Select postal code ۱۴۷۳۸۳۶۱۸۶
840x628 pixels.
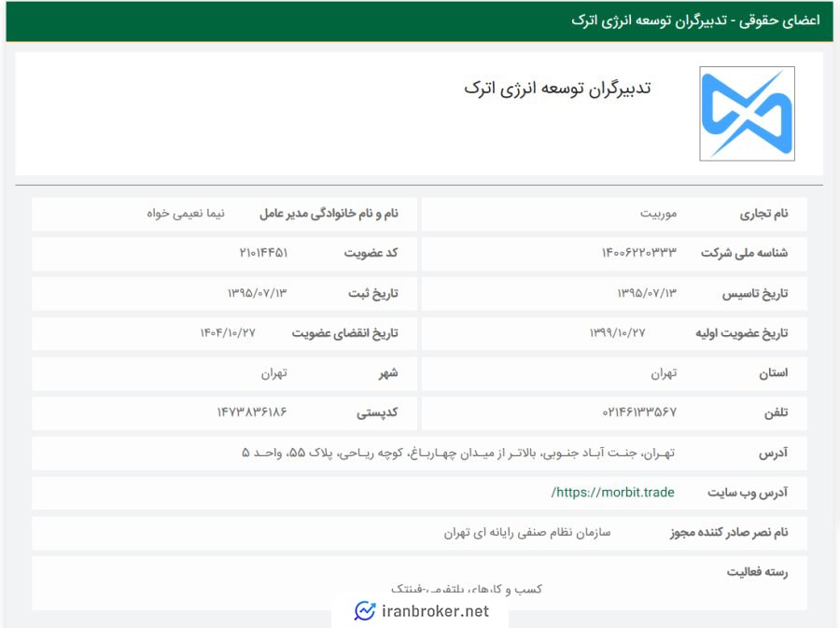pos(252,412)
